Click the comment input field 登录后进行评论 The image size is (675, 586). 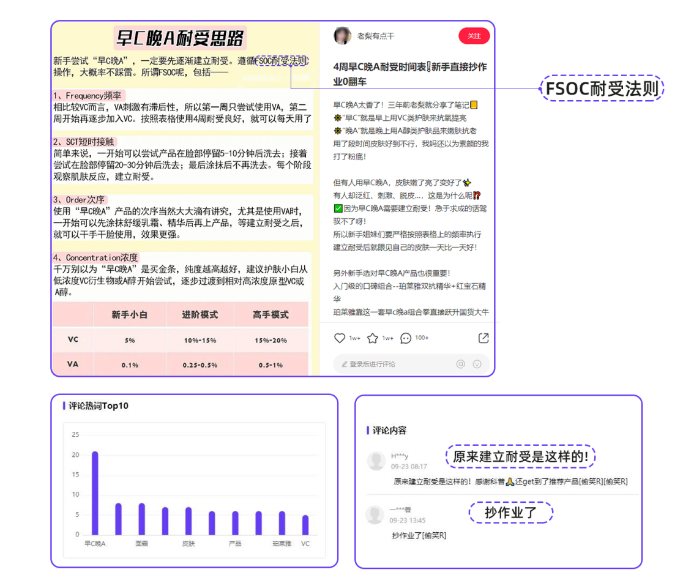coord(395,364)
